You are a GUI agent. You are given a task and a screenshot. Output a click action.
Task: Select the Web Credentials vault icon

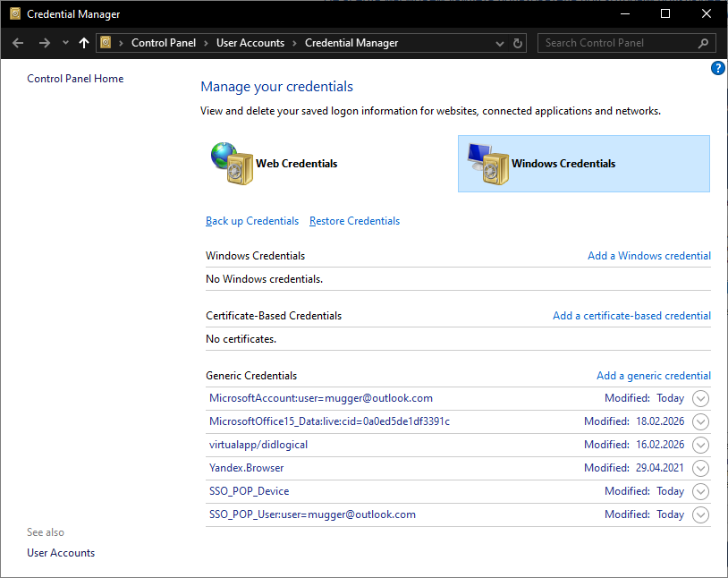[232, 164]
